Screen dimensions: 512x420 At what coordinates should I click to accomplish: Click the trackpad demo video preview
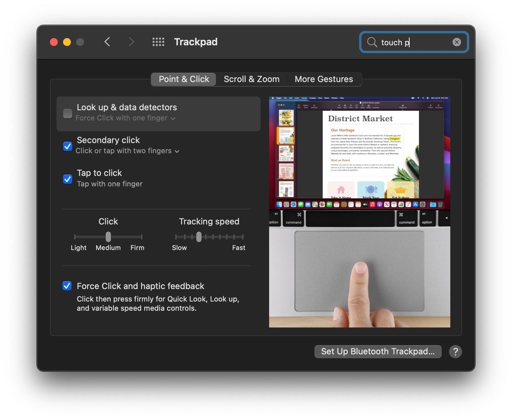click(x=360, y=212)
